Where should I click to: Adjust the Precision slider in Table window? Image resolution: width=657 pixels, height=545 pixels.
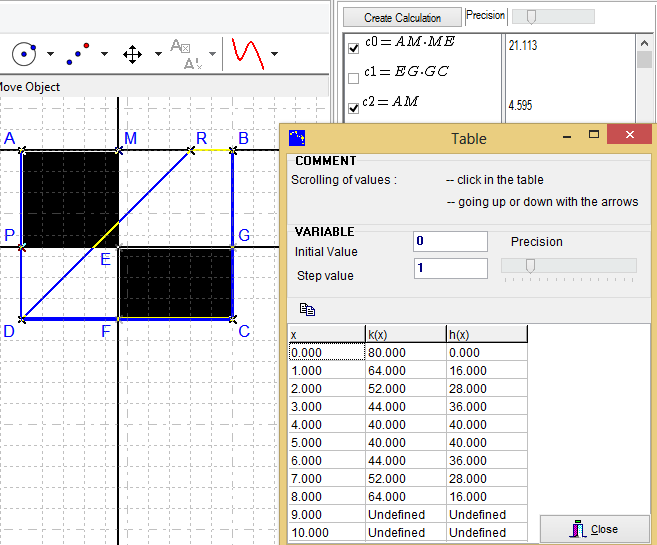tap(530, 266)
